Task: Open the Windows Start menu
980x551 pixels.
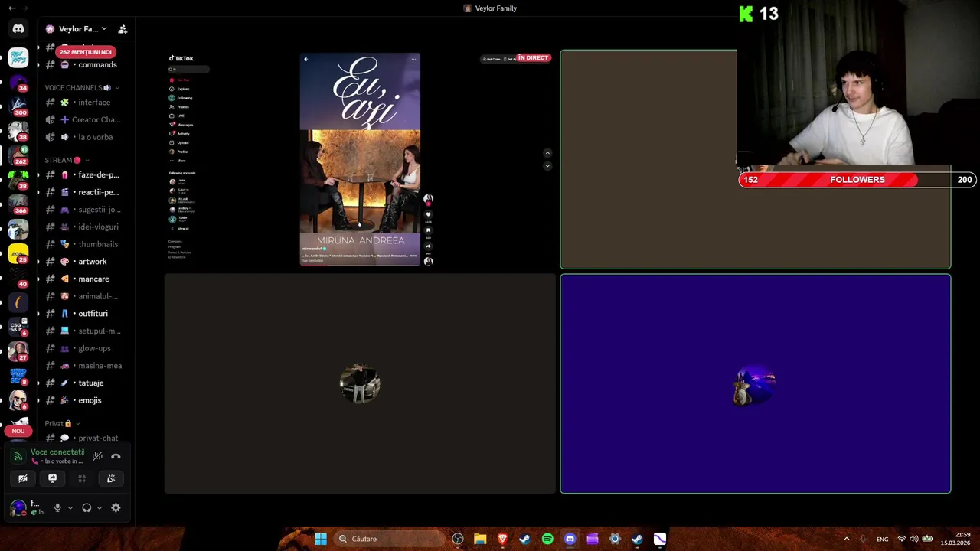Action: [321, 539]
